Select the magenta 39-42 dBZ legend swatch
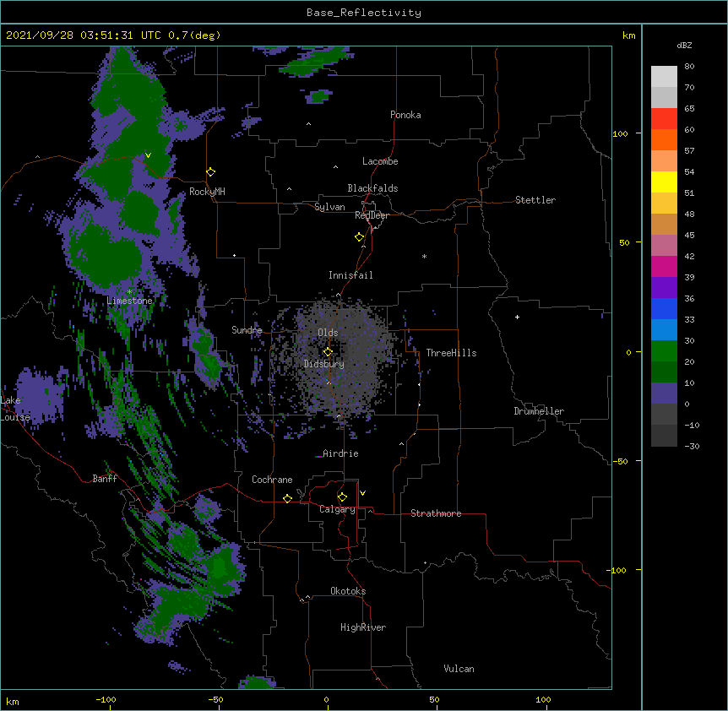728x711 pixels. click(664, 266)
